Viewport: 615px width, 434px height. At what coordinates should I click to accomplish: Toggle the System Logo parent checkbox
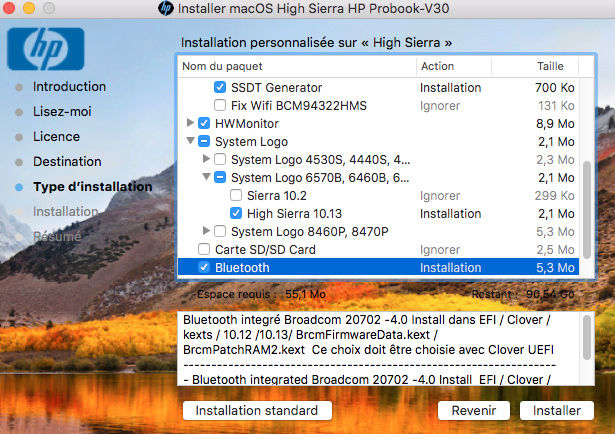pyautogui.click(x=204, y=141)
